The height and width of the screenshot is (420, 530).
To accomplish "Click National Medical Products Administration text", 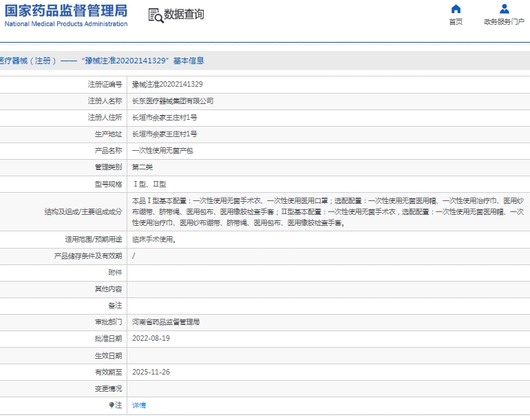I will tap(66, 24).
